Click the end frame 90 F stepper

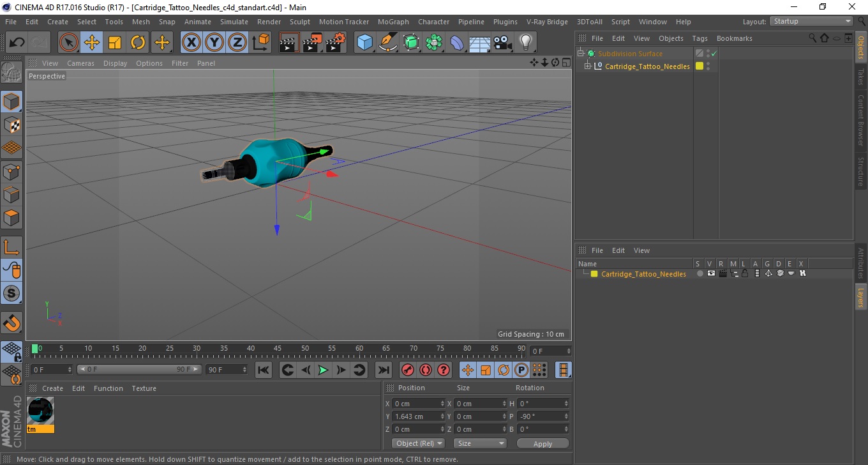pyautogui.click(x=244, y=369)
